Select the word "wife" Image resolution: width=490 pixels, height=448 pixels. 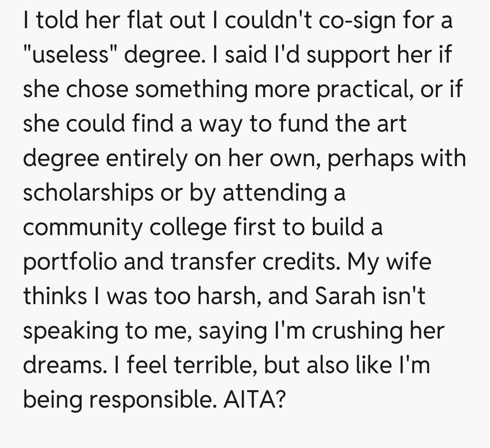[407, 262]
